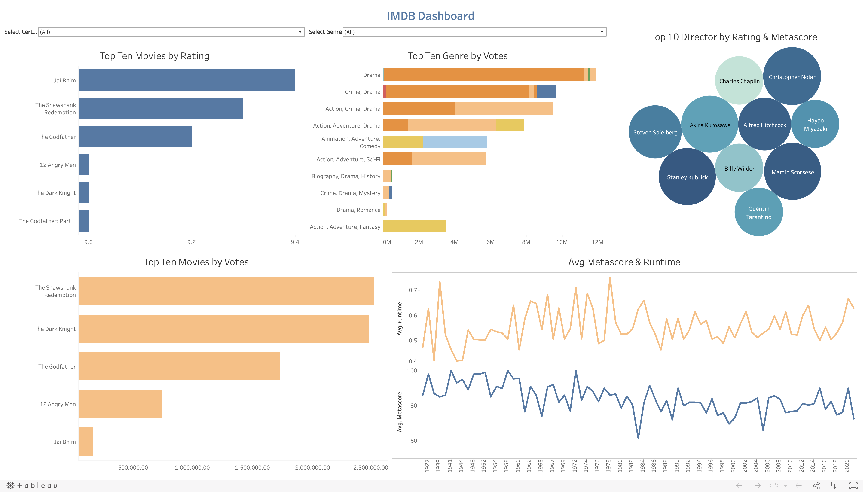Select the 12 Angry Men votes bar
The width and height of the screenshot is (868, 494).
[120, 404]
